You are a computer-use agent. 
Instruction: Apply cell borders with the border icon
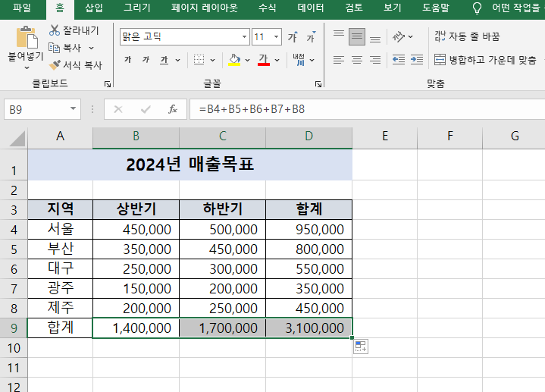click(199, 60)
